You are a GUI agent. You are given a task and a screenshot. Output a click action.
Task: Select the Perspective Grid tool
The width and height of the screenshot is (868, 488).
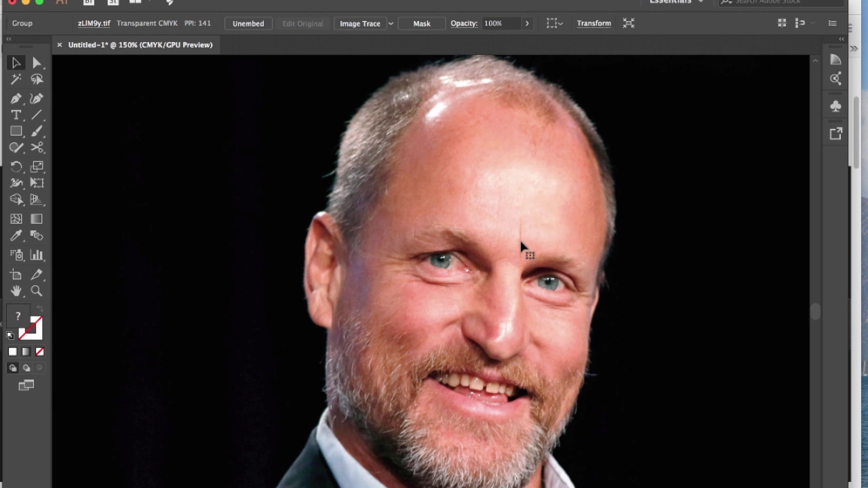tap(37, 199)
